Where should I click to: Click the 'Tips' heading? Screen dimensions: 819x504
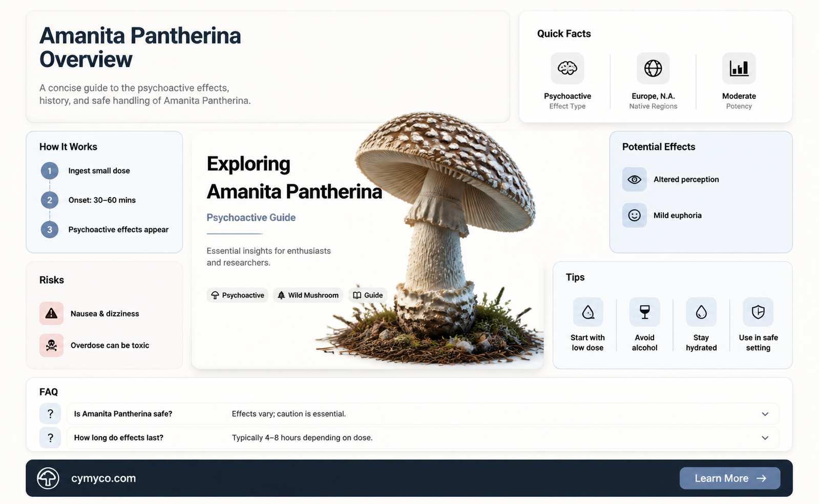(x=575, y=278)
